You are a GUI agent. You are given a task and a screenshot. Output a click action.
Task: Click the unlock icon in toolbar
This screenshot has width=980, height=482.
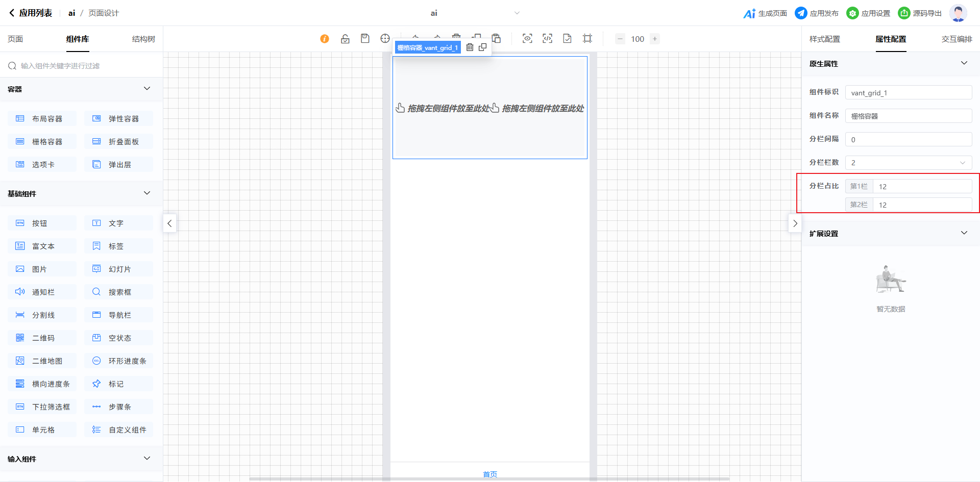(x=345, y=39)
